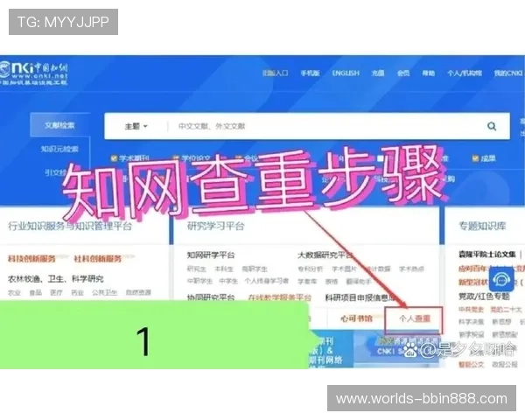Viewport: 525px width, 420px height.
Task: Open 我的CNKI in the top navigation
Action: (x=508, y=73)
